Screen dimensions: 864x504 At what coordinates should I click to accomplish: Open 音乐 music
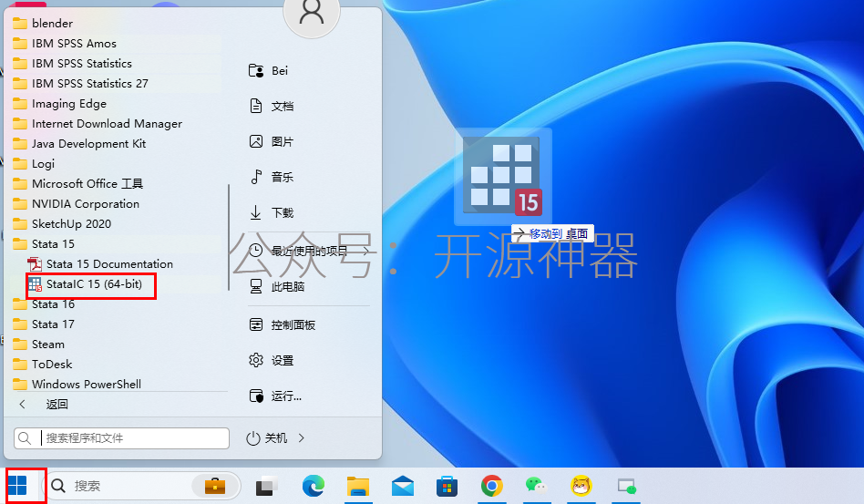(x=271, y=178)
